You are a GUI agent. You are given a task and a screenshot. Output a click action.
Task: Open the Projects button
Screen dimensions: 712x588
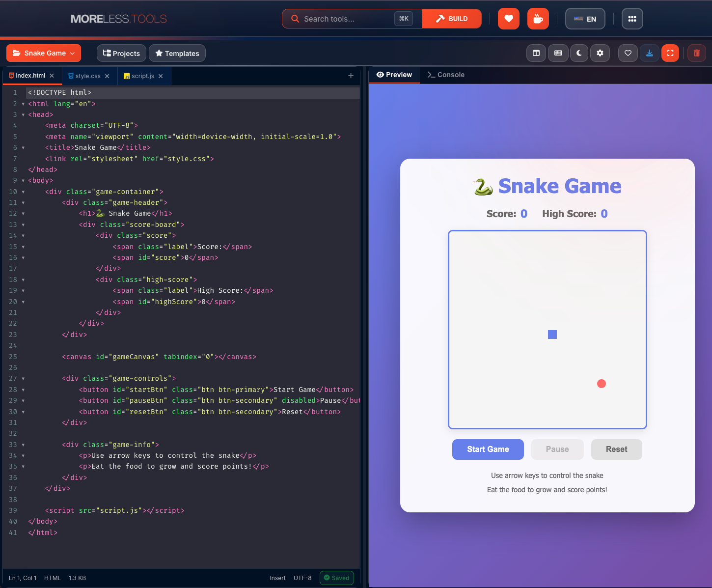coord(121,53)
